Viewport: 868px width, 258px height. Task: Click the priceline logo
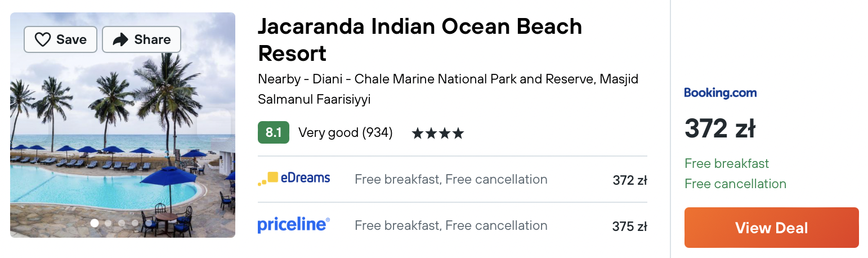coord(294,225)
